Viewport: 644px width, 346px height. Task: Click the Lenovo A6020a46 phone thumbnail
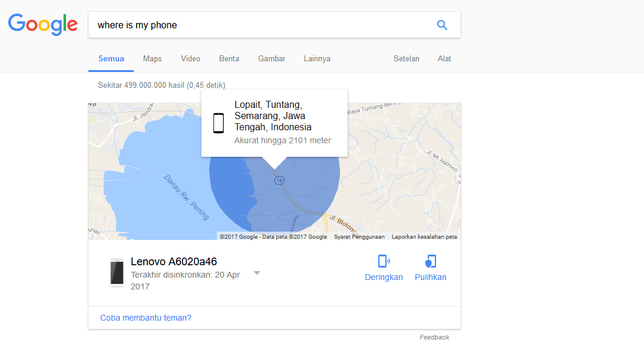point(117,272)
